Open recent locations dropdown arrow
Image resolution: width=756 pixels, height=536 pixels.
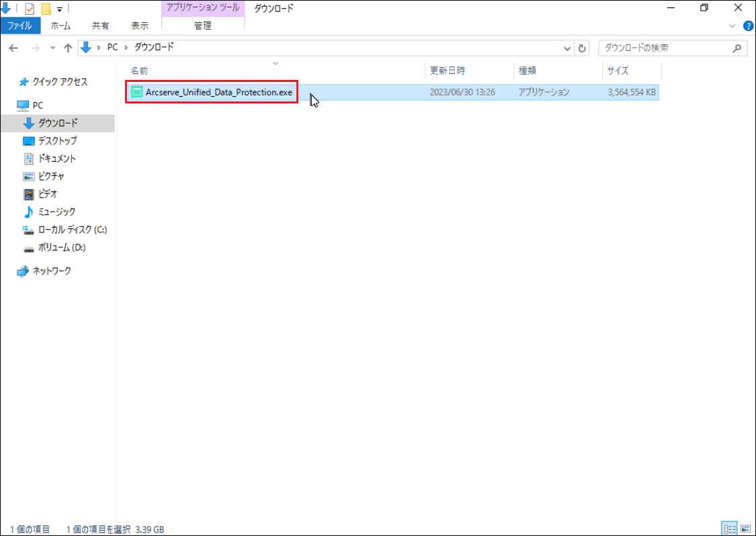click(52, 48)
